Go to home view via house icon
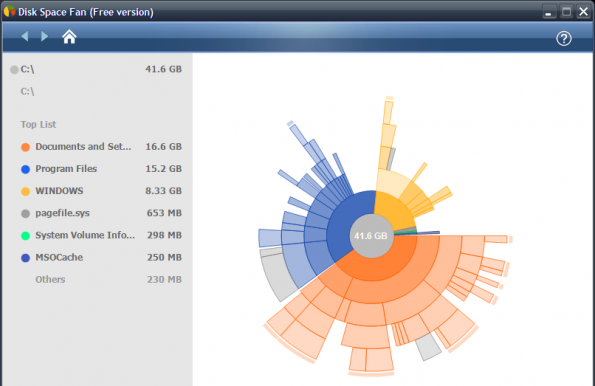The image size is (595, 386). pyautogui.click(x=69, y=37)
